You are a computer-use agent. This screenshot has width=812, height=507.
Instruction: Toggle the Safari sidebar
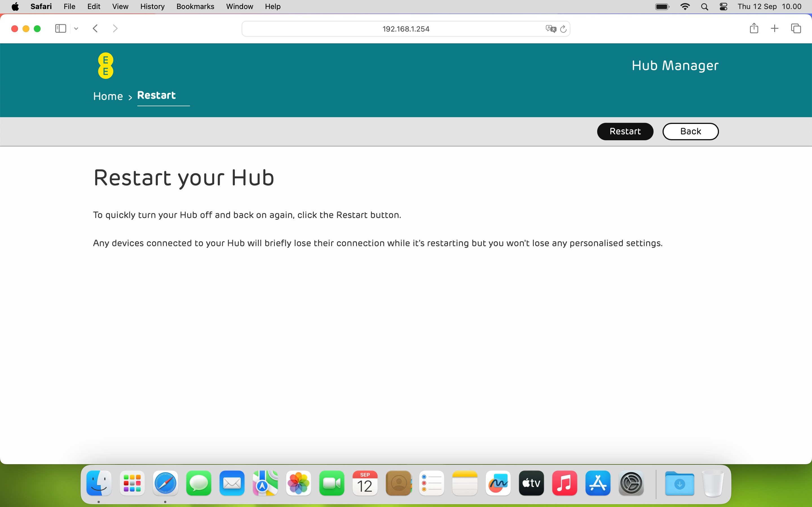point(60,28)
